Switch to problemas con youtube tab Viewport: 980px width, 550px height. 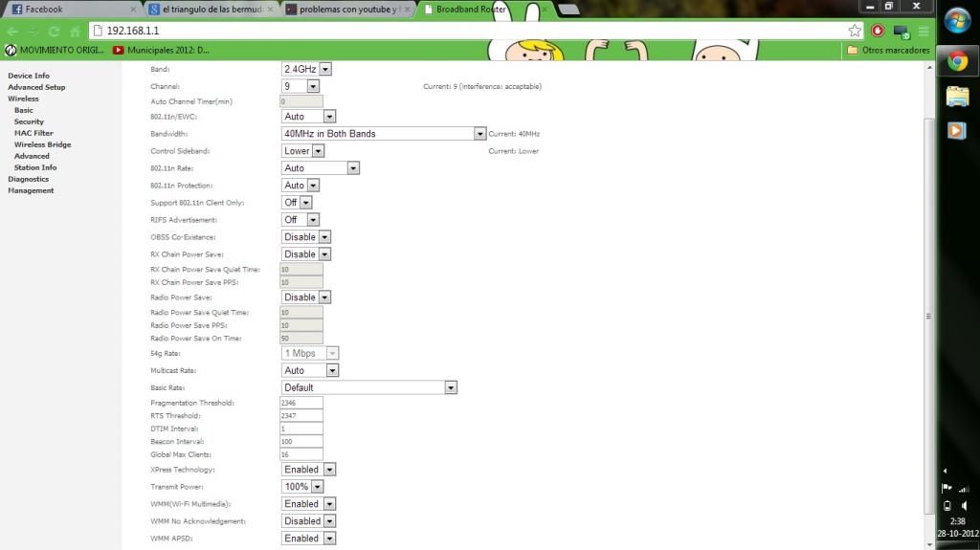pyautogui.click(x=348, y=10)
